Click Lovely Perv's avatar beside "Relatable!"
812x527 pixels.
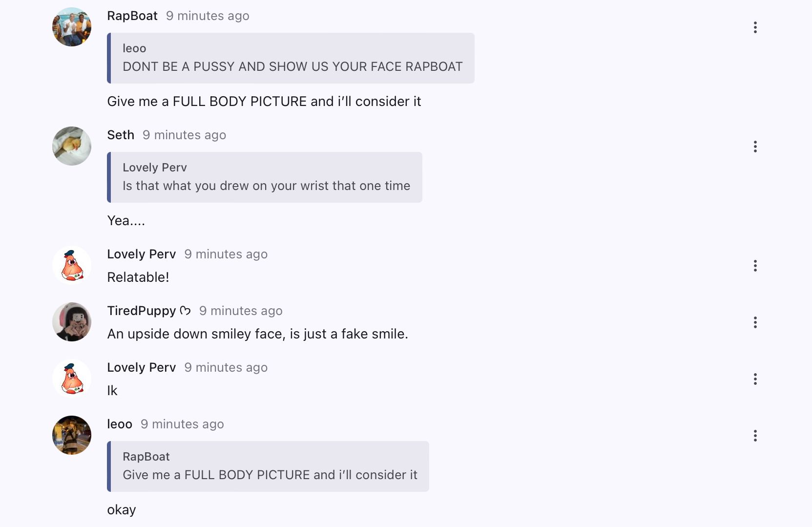tap(72, 265)
